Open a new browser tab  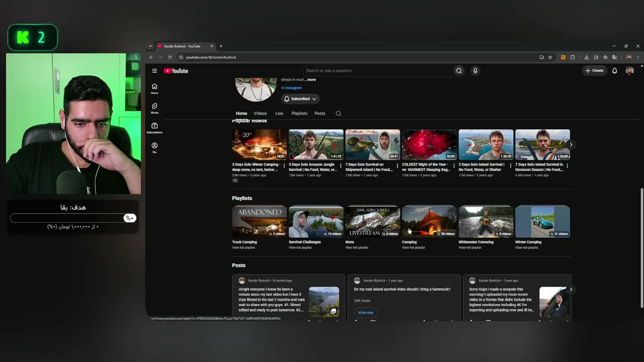pyautogui.click(x=221, y=46)
